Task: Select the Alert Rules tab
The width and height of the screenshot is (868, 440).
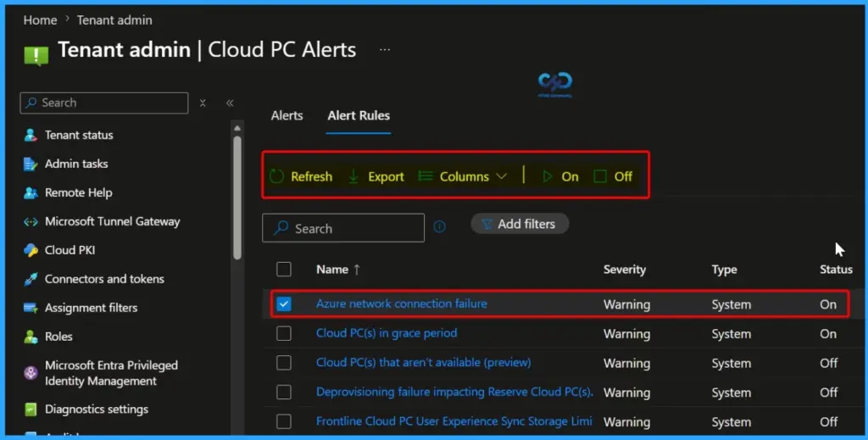Action: click(x=359, y=115)
